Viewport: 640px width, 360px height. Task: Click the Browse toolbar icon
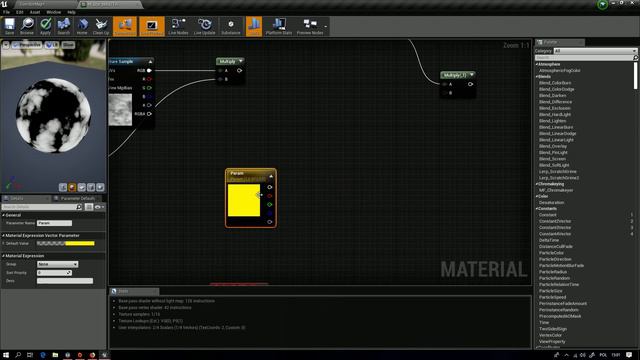coord(27,27)
